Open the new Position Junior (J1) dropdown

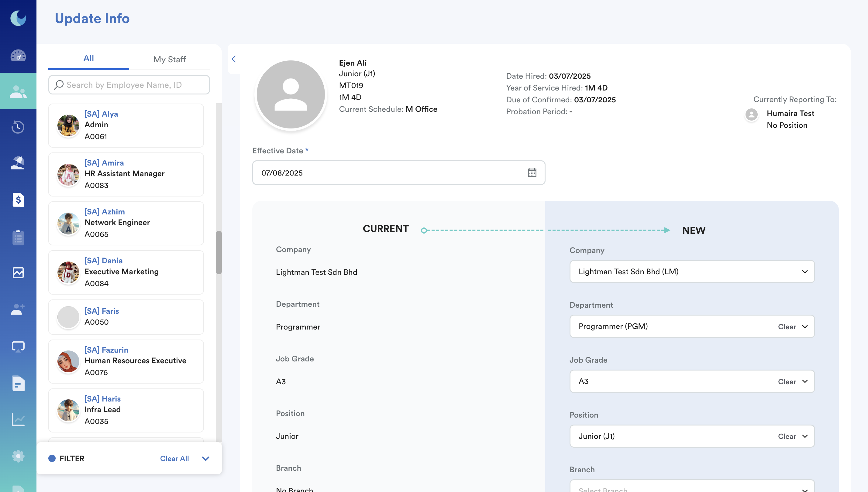point(804,436)
